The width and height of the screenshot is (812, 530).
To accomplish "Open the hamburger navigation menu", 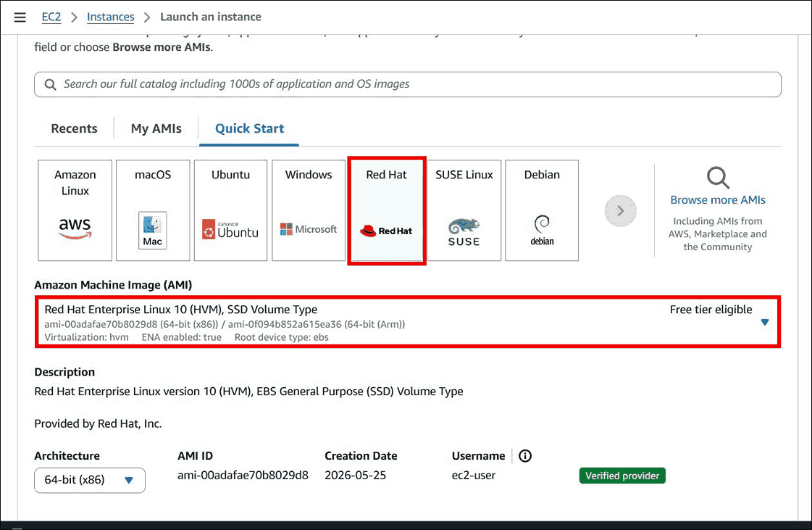I will pos(20,17).
